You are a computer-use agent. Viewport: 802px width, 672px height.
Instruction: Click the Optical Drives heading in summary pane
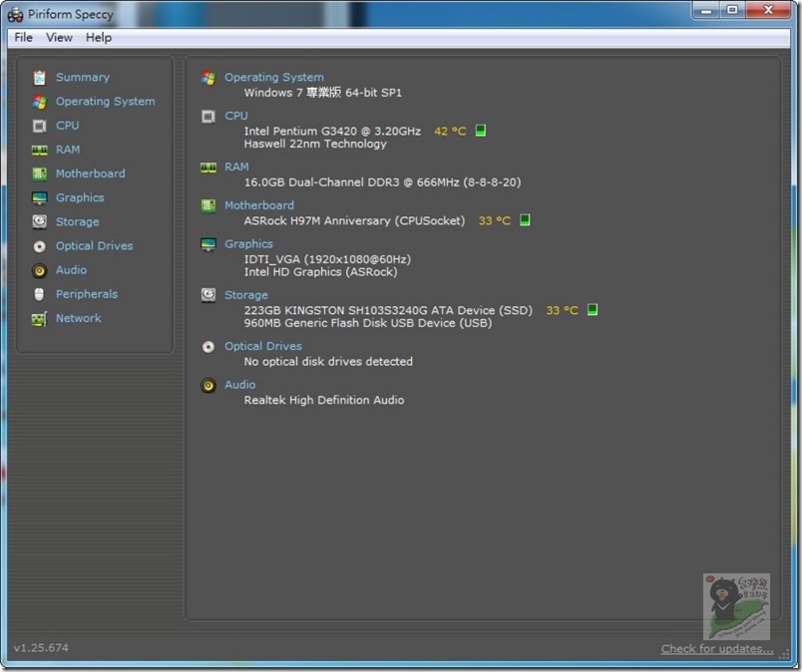point(263,346)
